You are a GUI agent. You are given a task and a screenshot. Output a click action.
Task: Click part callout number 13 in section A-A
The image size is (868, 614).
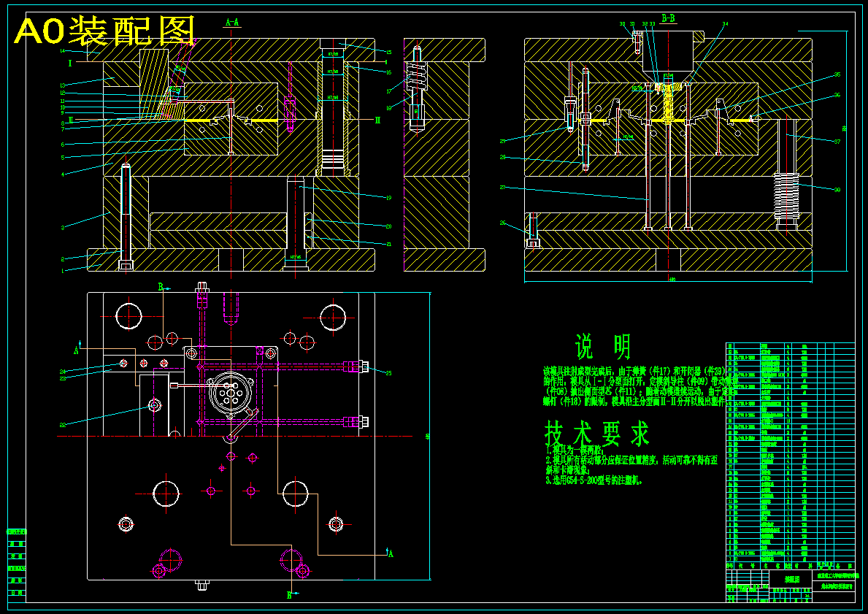tap(63, 85)
